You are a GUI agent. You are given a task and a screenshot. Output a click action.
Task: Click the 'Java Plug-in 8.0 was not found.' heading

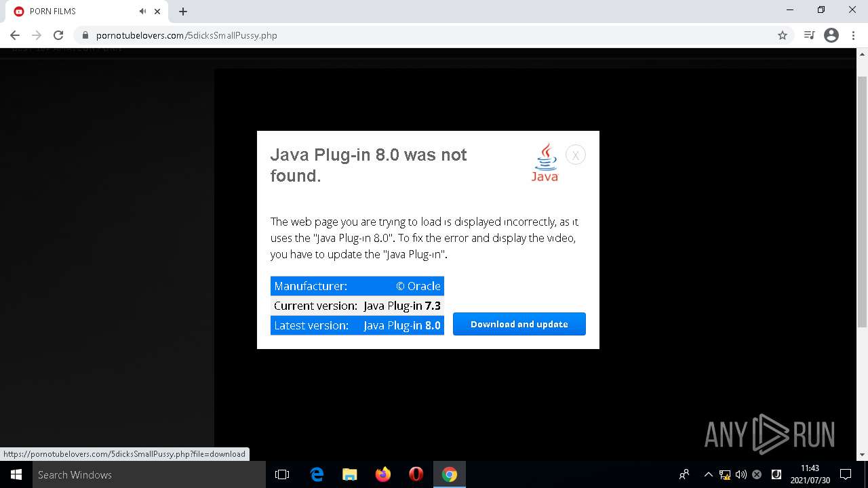click(369, 165)
